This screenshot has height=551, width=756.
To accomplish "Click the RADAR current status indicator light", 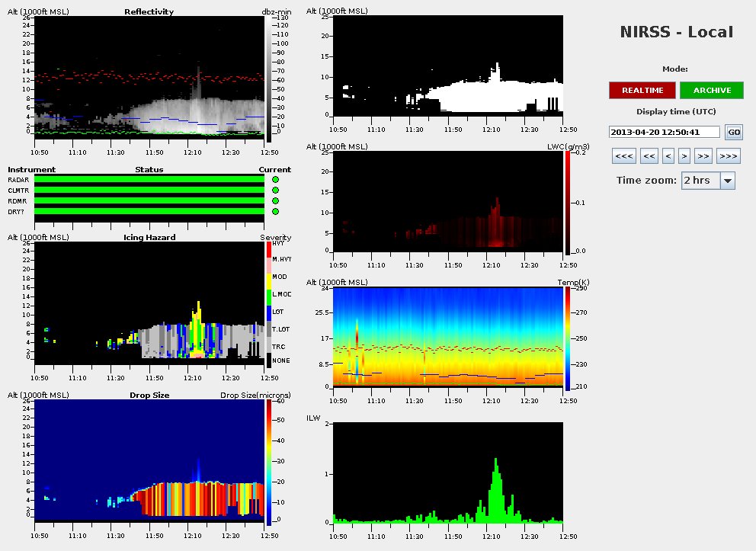I will 275,179.
